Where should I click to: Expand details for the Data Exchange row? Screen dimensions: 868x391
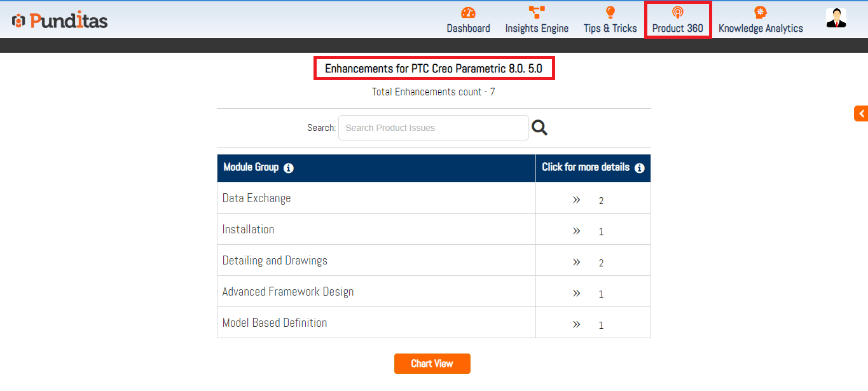[576, 199]
